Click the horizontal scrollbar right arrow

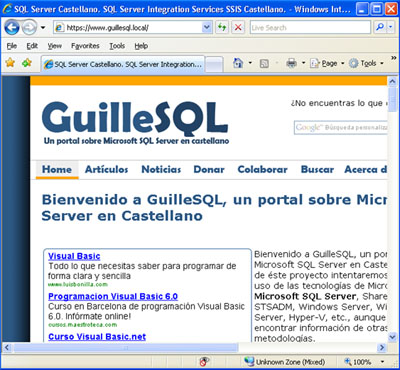(382, 348)
